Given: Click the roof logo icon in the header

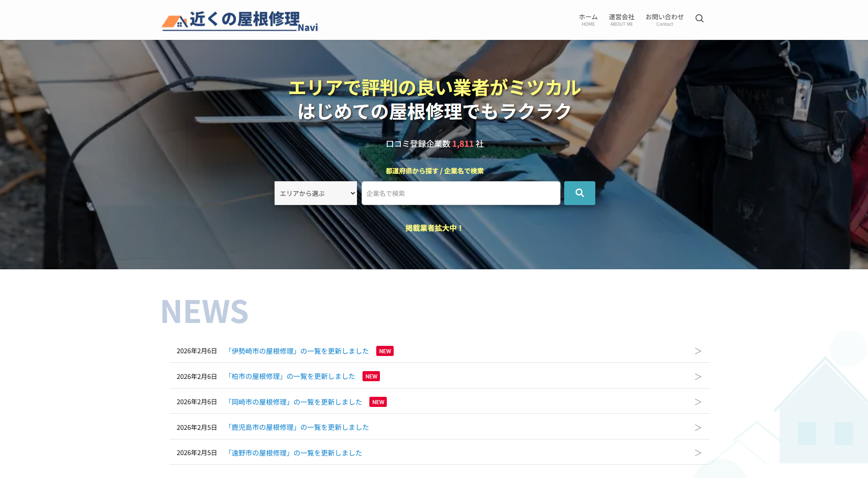Looking at the screenshot, I should click(175, 21).
